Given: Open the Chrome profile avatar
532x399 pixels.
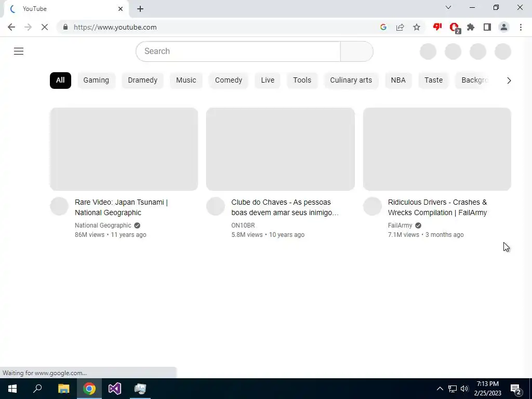Looking at the screenshot, I should click(x=504, y=27).
